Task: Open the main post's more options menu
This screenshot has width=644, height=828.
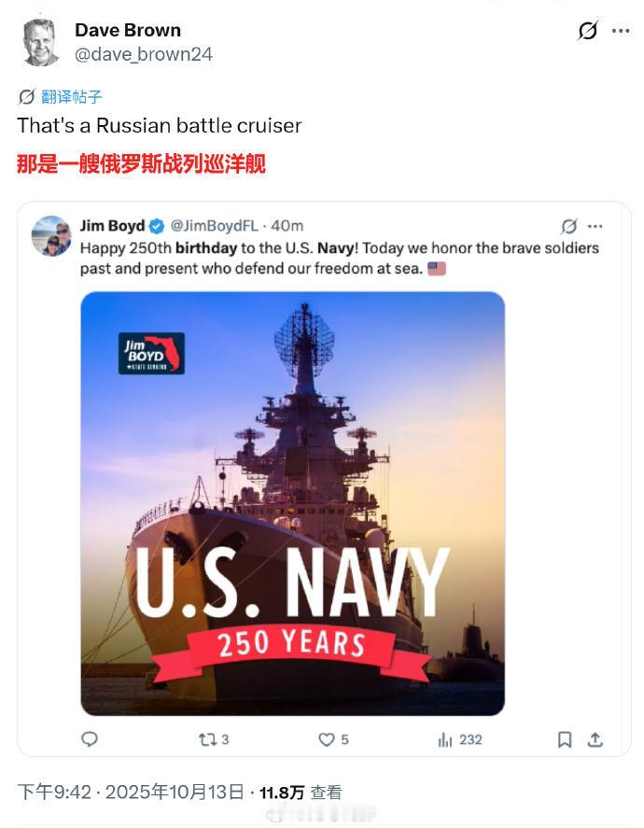Action: 621,31
